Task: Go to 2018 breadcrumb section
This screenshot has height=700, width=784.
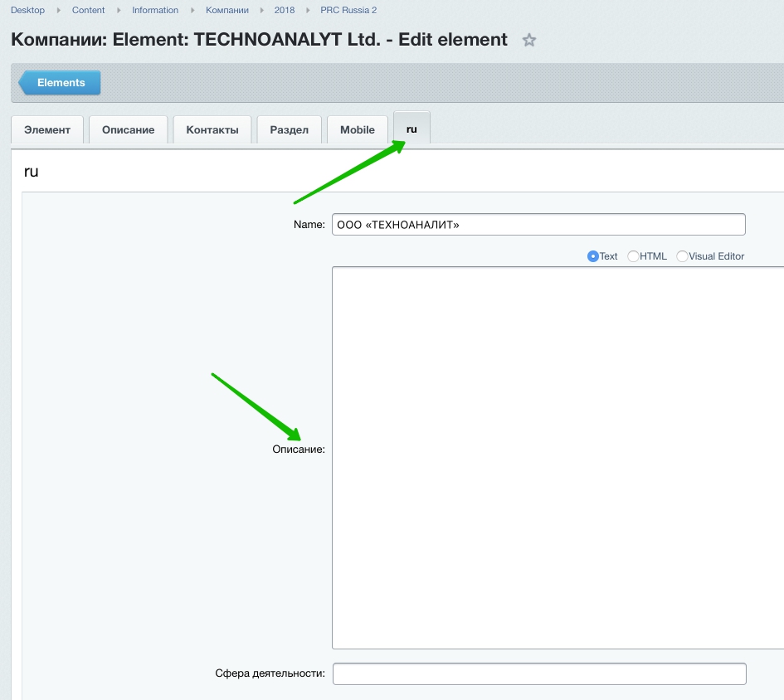Action: click(x=285, y=10)
